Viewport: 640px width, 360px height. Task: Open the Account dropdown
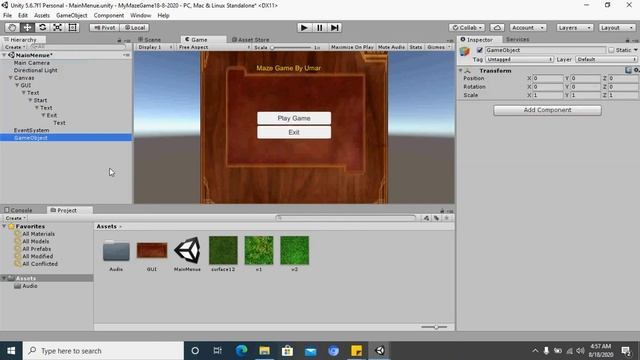tap(528, 28)
